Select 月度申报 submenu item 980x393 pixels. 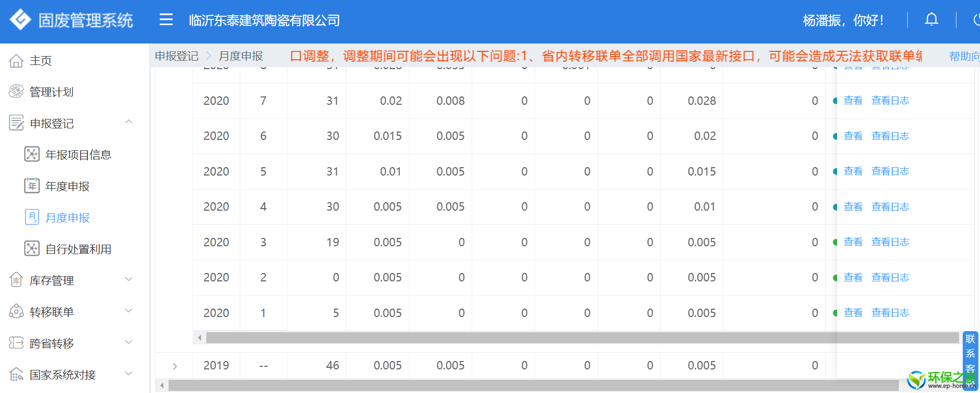[68, 218]
